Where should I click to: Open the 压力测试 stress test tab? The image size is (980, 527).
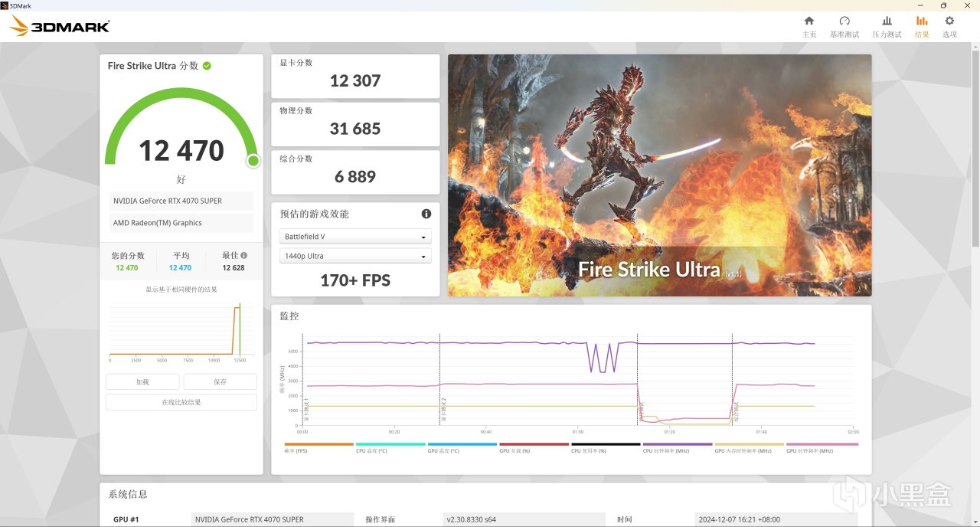pos(887,27)
